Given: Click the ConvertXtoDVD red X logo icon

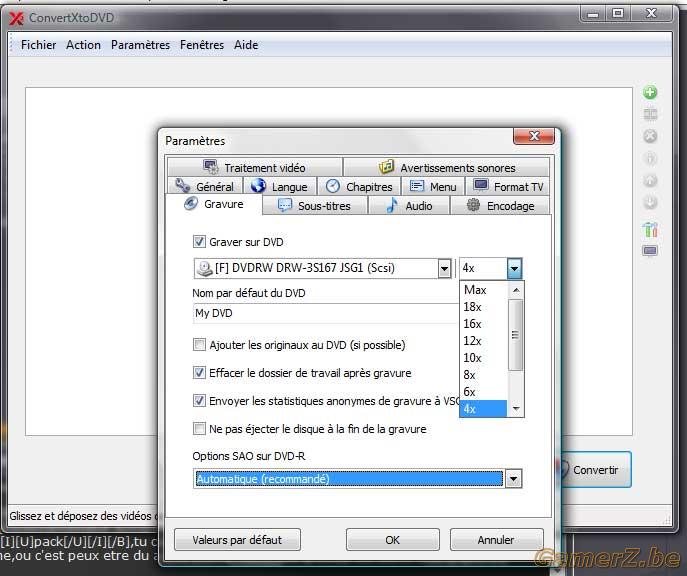Looking at the screenshot, I should point(16,18).
